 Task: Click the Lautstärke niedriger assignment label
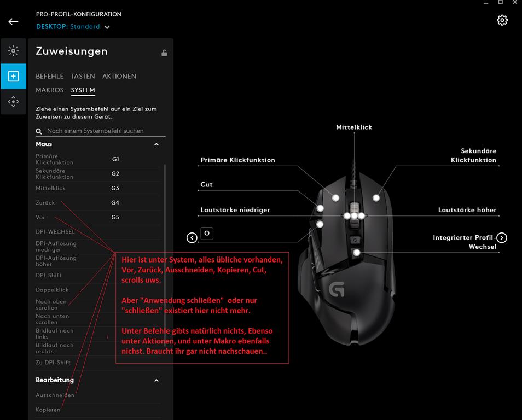pyautogui.click(x=235, y=210)
